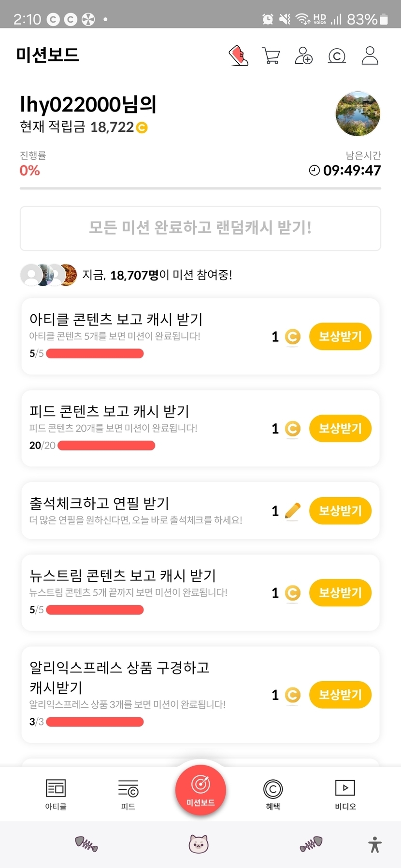
Task: Claim reward for newstream content mission
Action: tap(340, 593)
